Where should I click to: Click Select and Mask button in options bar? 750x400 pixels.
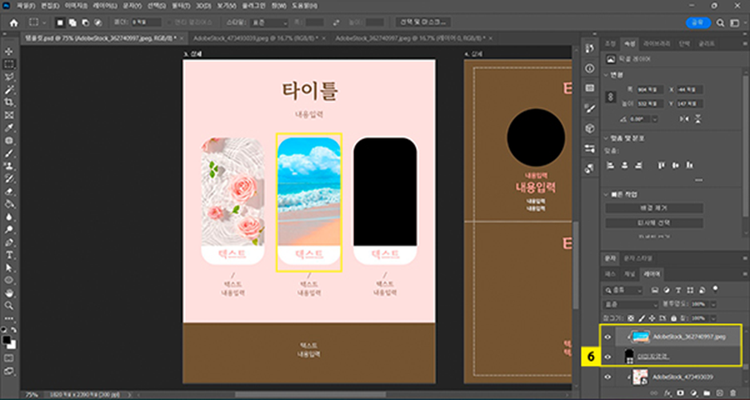(423, 22)
